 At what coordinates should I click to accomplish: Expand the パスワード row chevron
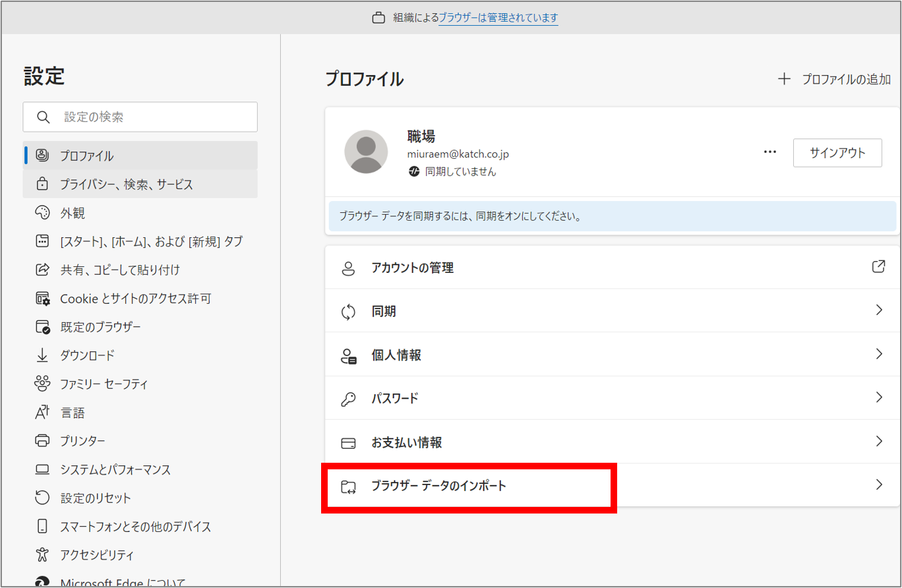point(878,397)
